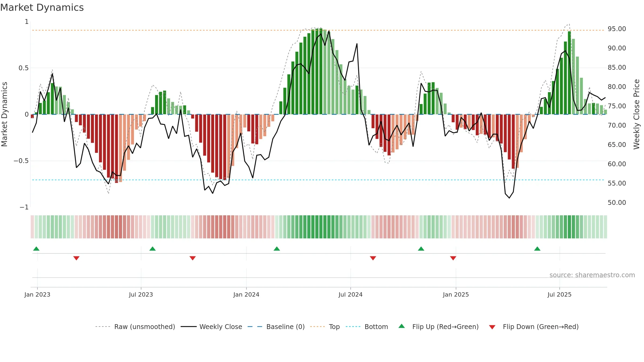Screen dimensions: 644x362
Task: Select the red flip-down marker just before Jan 2025
Action: [453, 258]
